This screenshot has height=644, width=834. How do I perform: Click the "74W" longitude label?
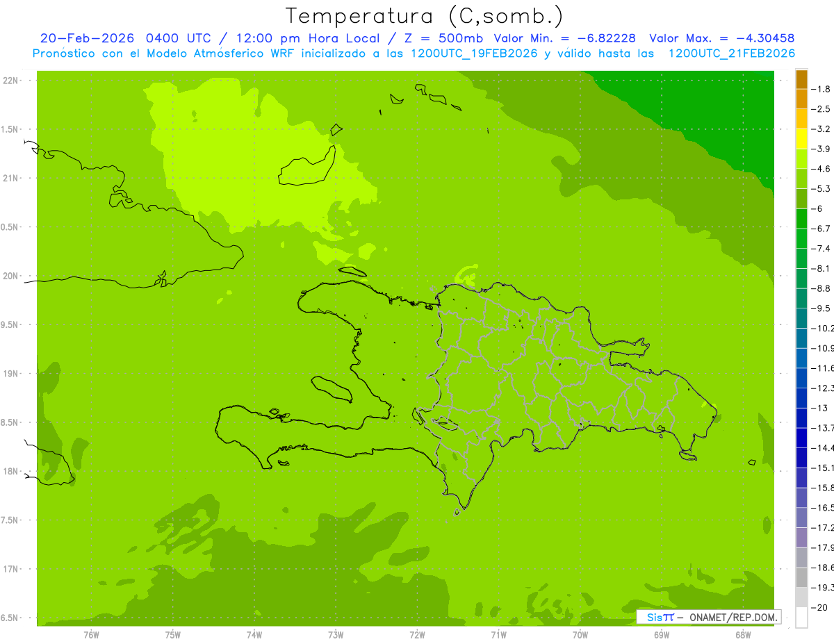point(254,635)
